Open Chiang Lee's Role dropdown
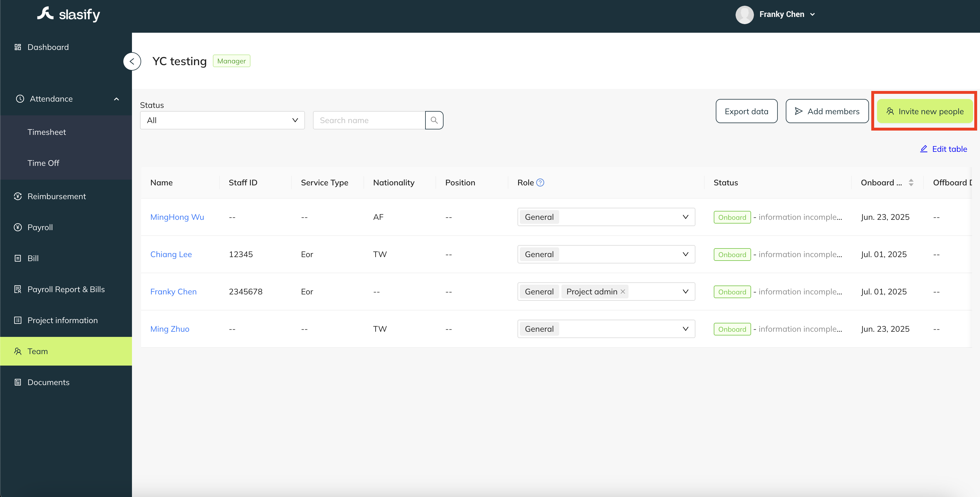Image resolution: width=980 pixels, height=497 pixels. point(606,254)
